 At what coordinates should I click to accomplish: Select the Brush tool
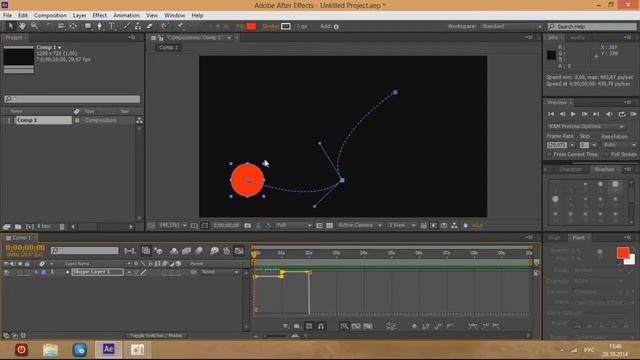[x=127, y=26]
